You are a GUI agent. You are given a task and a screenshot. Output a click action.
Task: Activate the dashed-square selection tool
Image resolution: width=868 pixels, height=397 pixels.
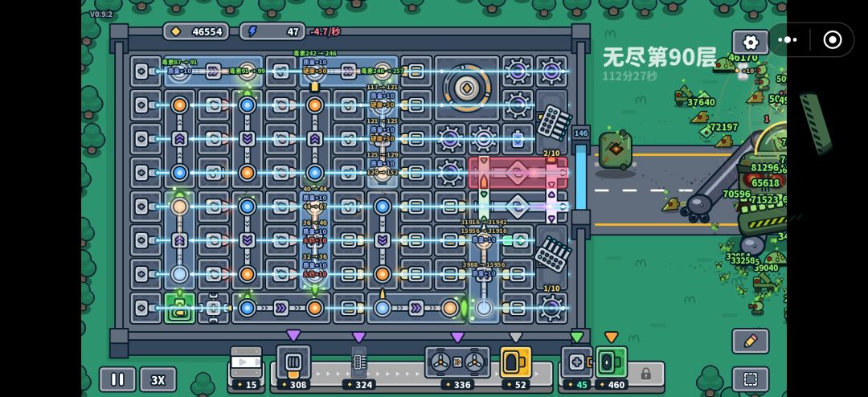pos(751,379)
